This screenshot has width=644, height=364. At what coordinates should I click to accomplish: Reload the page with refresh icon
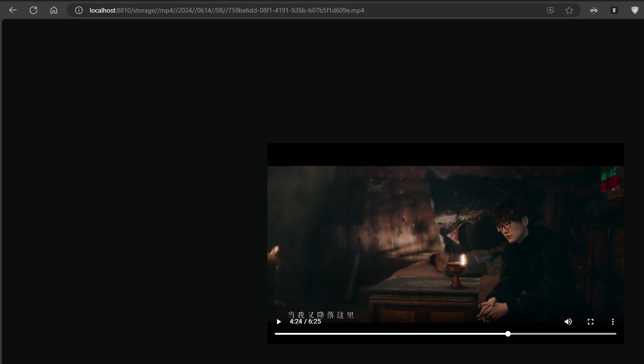click(33, 10)
